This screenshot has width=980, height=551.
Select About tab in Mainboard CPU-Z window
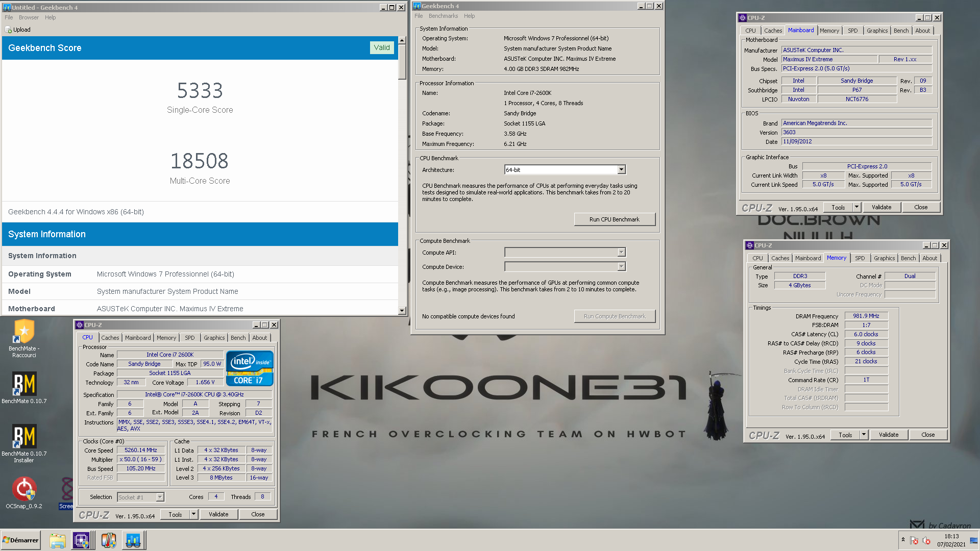click(x=922, y=31)
